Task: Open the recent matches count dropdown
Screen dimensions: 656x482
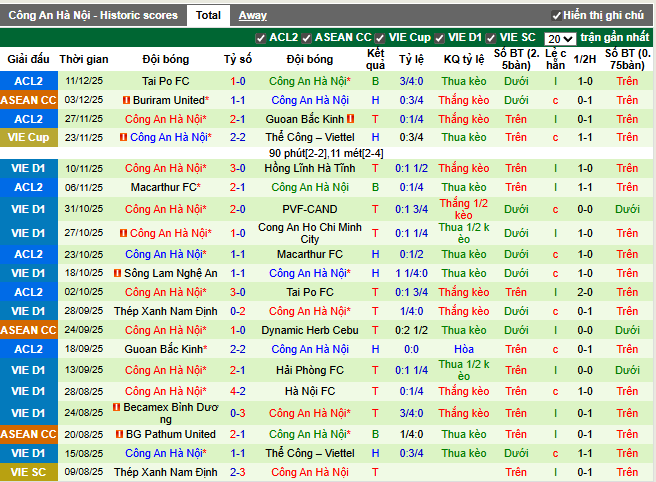Action: pos(560,38)
